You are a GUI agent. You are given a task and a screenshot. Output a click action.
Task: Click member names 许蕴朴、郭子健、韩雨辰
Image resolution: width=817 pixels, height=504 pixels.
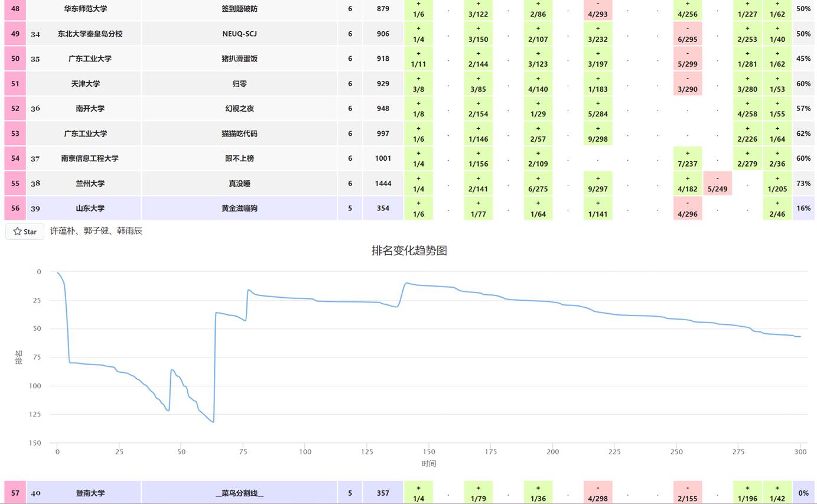click(x=96, y=231)
